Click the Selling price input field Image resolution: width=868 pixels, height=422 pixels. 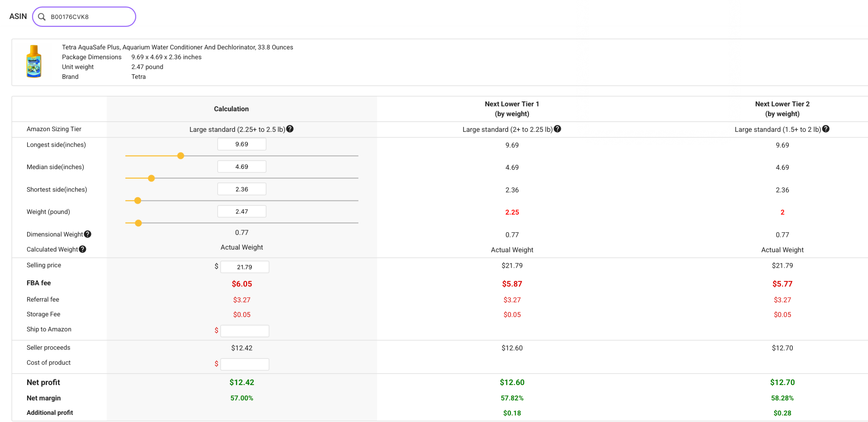[244, 267]
